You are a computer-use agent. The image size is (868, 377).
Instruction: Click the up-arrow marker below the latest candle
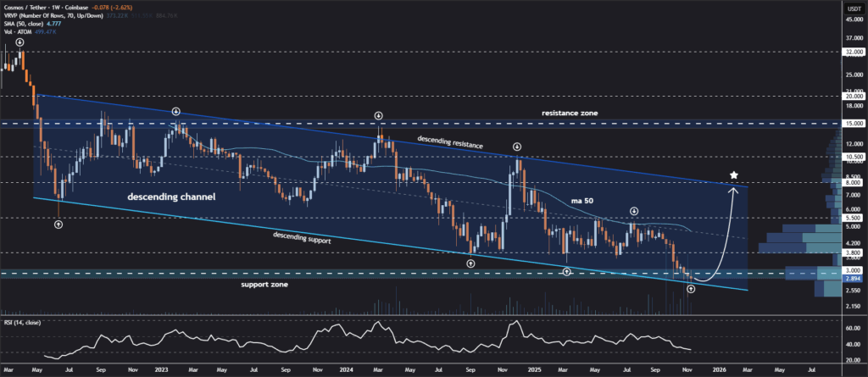[x=691, y=289]
